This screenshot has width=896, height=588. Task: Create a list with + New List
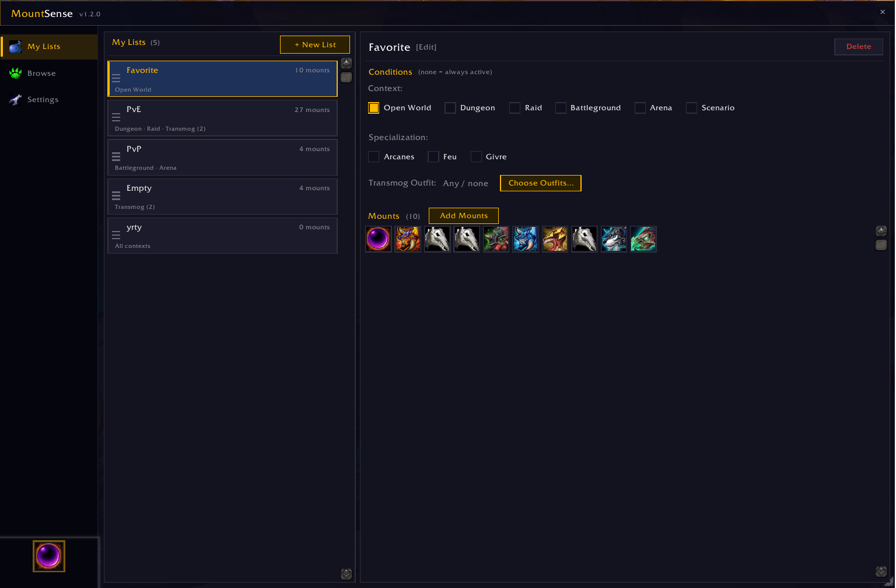click(x=315, y=45)
